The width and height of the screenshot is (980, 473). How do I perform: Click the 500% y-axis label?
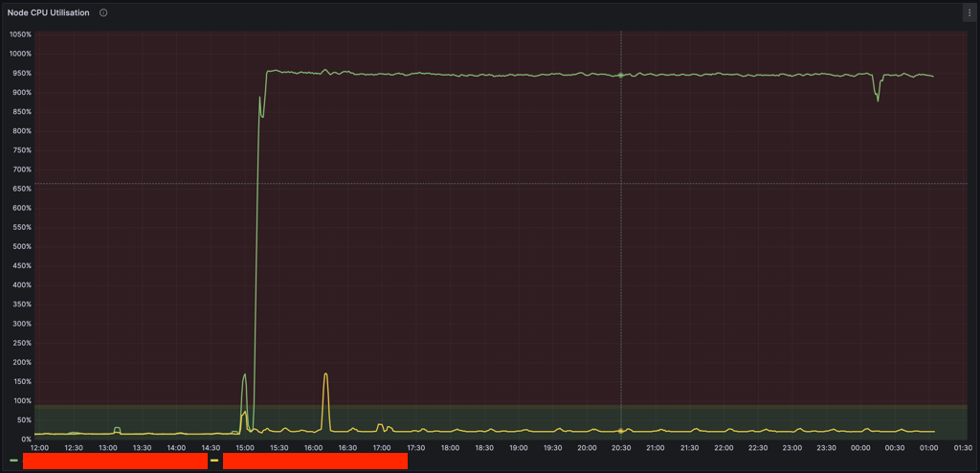click(x=22, y=246)
